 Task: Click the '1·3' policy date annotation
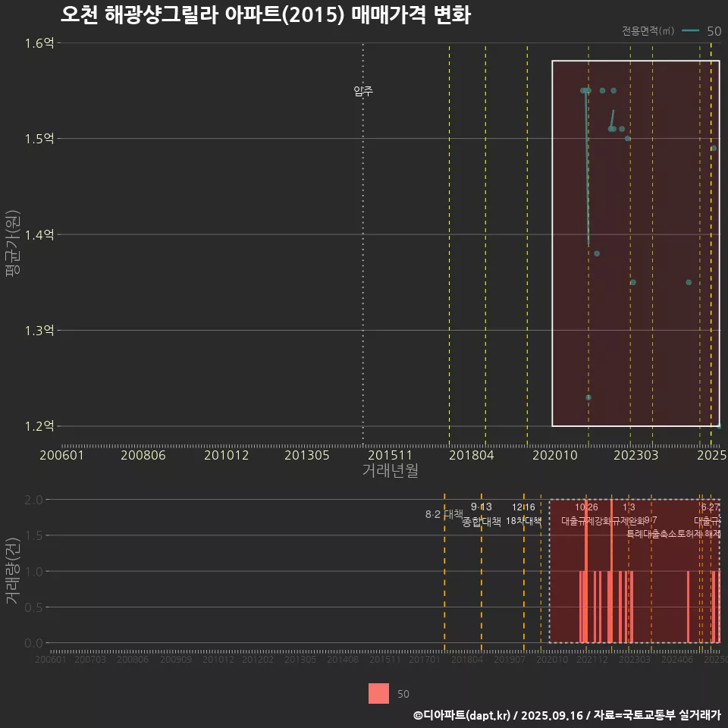pyautogui.click(x=629, y=507)
